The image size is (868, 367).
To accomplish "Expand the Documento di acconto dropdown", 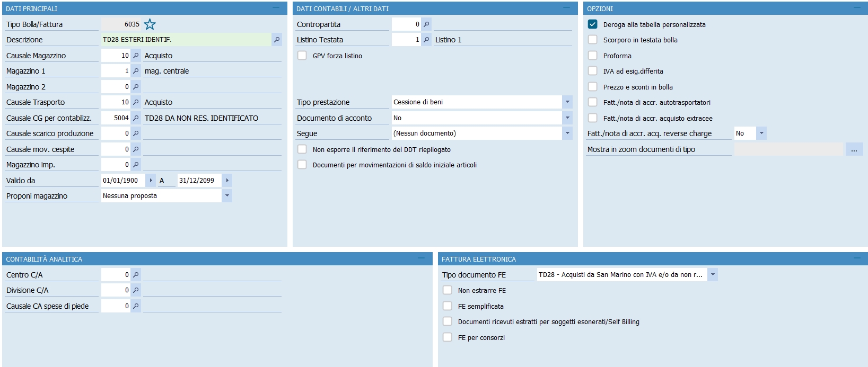I will [567, 118].
